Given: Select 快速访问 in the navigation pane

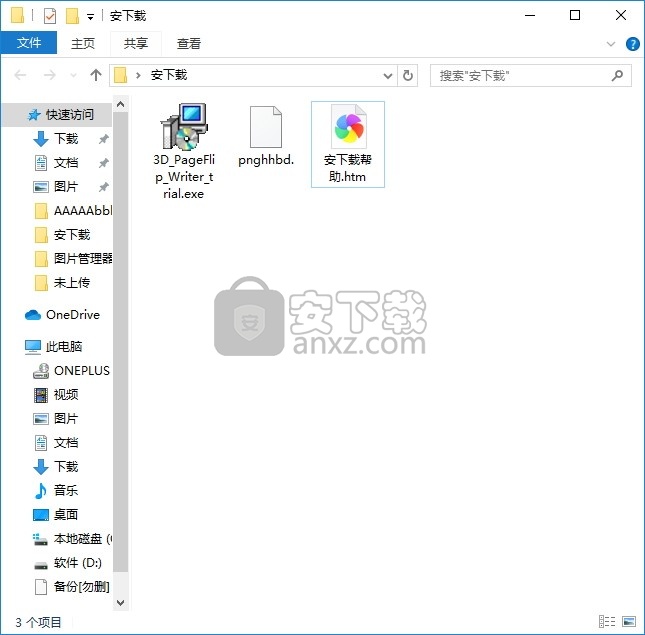Looking at the screenshot, I should point(58,114).
